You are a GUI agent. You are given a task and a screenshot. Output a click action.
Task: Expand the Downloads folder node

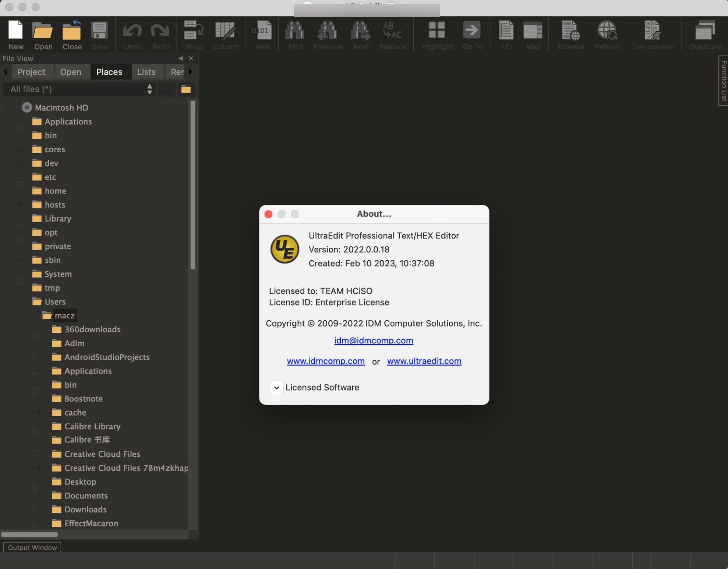(41, 509)
